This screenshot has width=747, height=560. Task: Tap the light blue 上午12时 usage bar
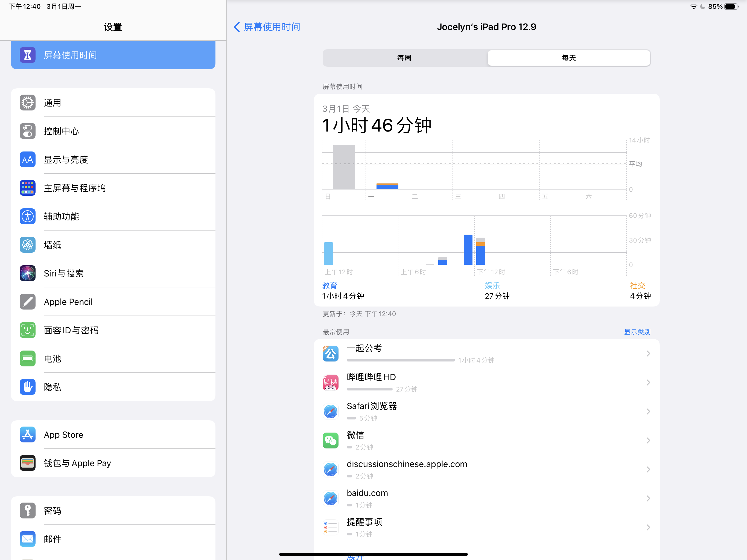(328, 253)
